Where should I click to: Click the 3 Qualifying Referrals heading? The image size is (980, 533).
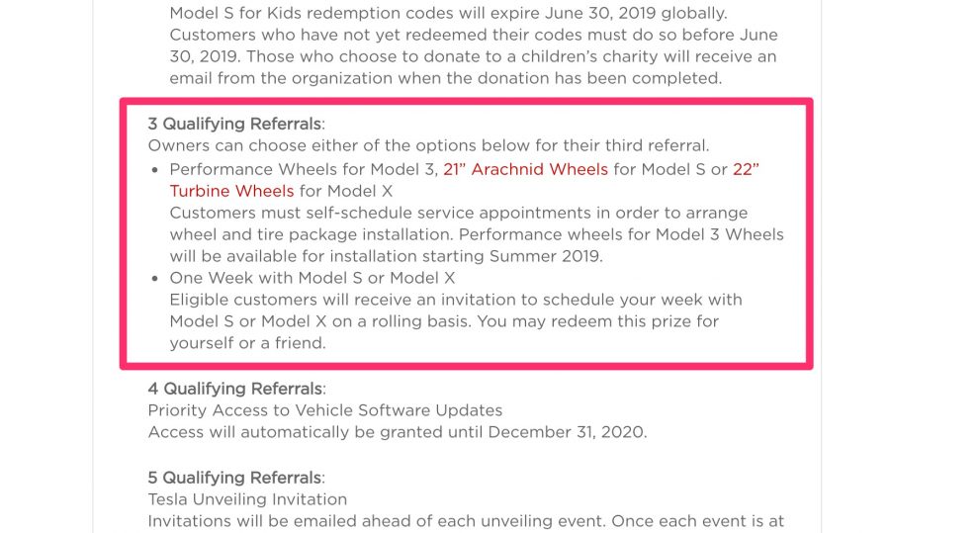tap(236, 124)
